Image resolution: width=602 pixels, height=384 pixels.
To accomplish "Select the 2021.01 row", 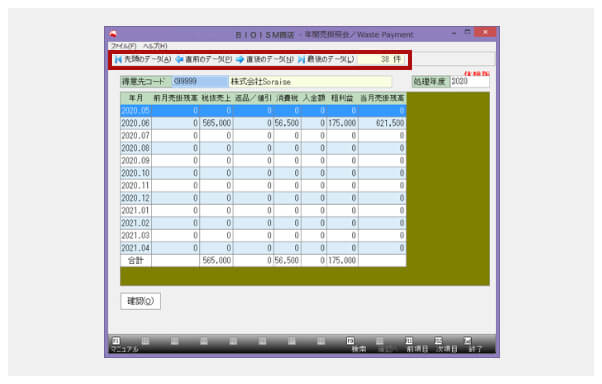I will [263, 210].
